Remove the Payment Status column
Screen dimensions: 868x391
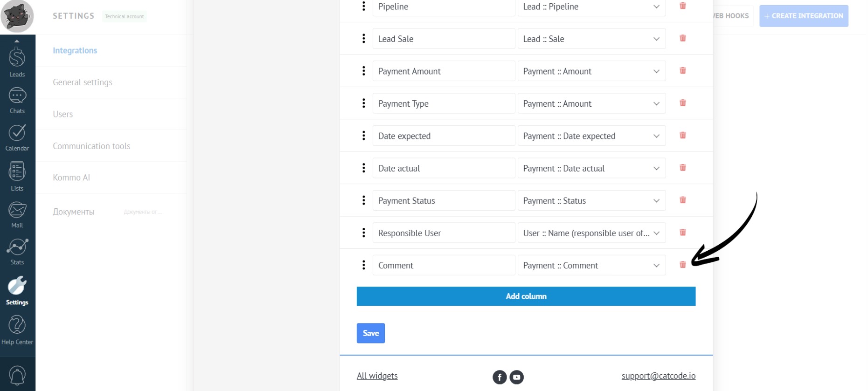pyautogui.click(x=682, y=200)
